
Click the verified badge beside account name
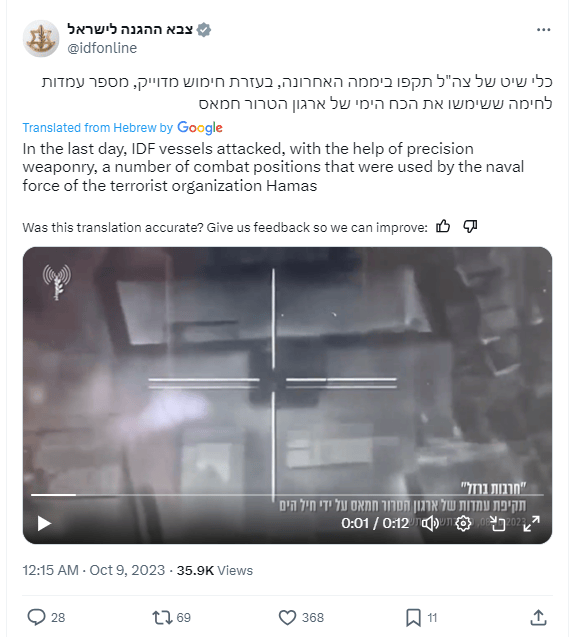pos(204,30)
